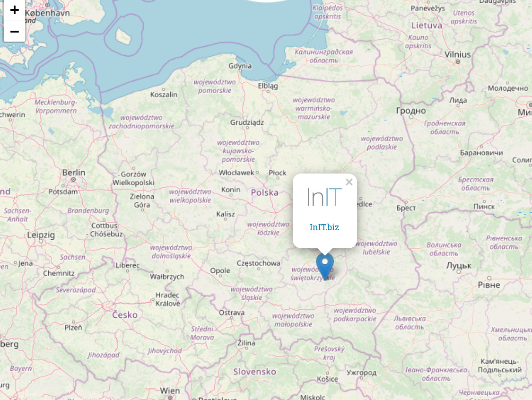Click the Košice city label

[327, 379]
